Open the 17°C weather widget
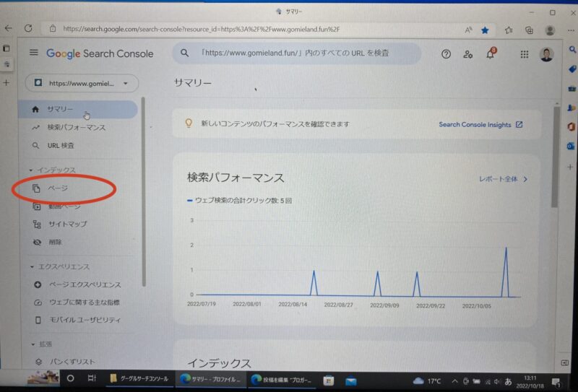The image size is (578, 392). [x=427, y=381]
